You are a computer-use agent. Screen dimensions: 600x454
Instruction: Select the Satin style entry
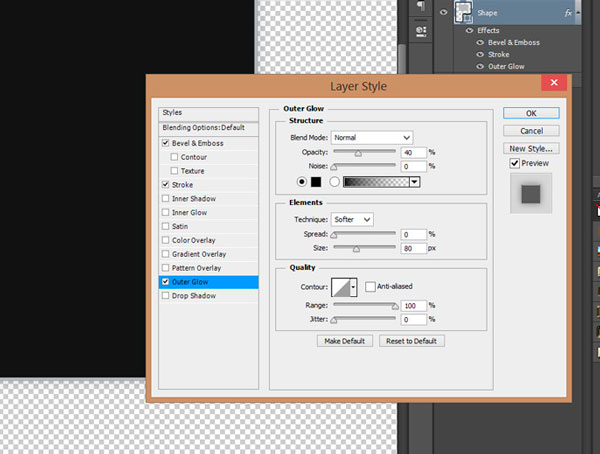(209, 226)
